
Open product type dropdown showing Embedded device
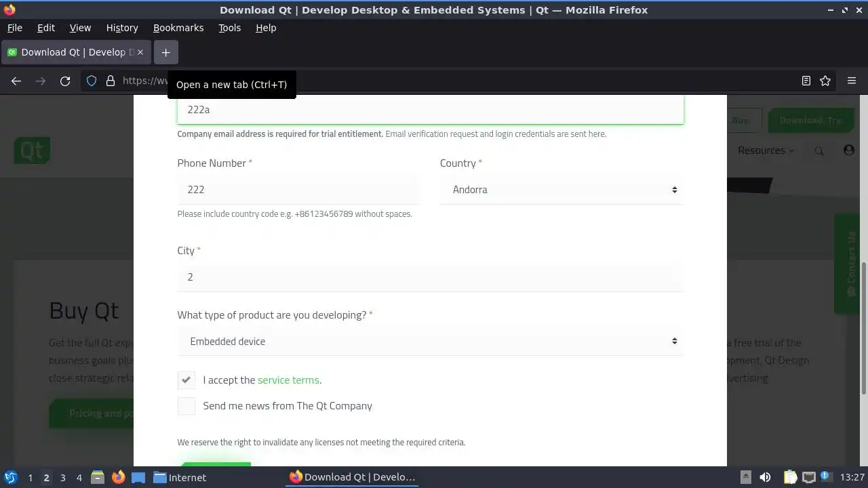430,342
